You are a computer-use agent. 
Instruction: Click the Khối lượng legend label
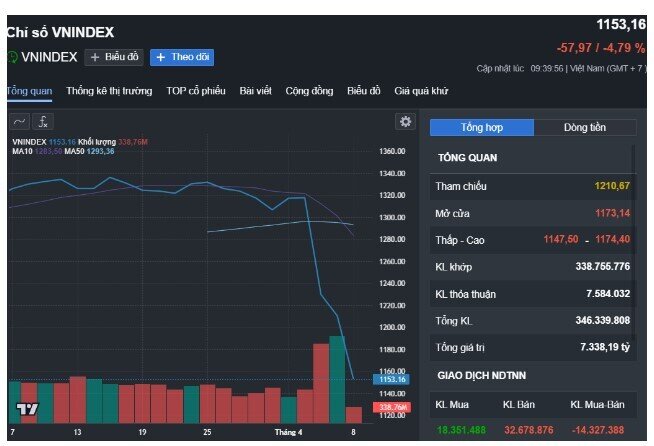(113, 142)
